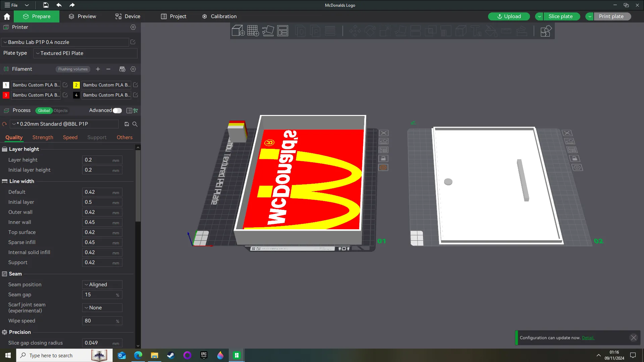This screenshot has height=362, width=644.
Task: Save the process preset icon
Action: 127,124
